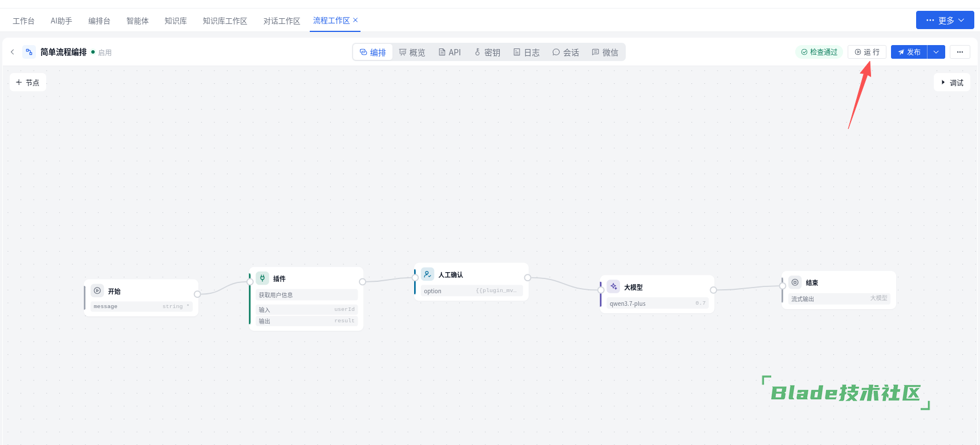Go to the 工作台 top tab
Image resolution: width=980 pixels, height=445 pixels.
(23, 21)
